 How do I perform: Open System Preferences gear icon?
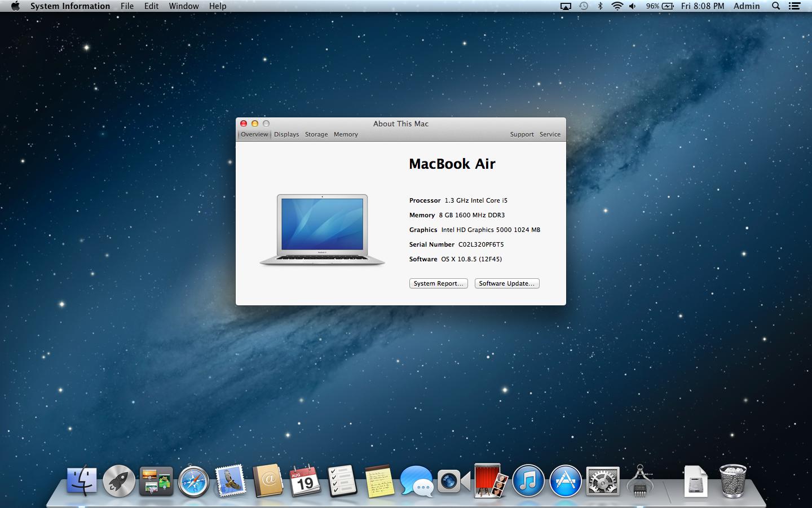602,481
